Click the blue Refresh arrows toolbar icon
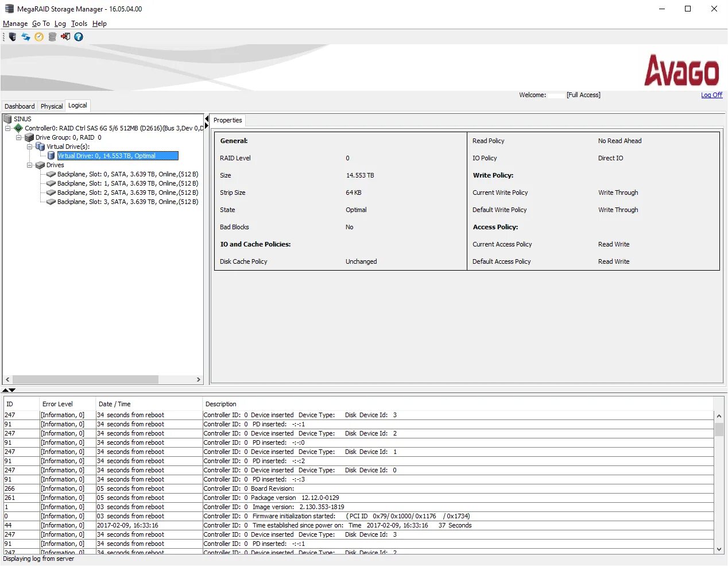 click(26, 37)
